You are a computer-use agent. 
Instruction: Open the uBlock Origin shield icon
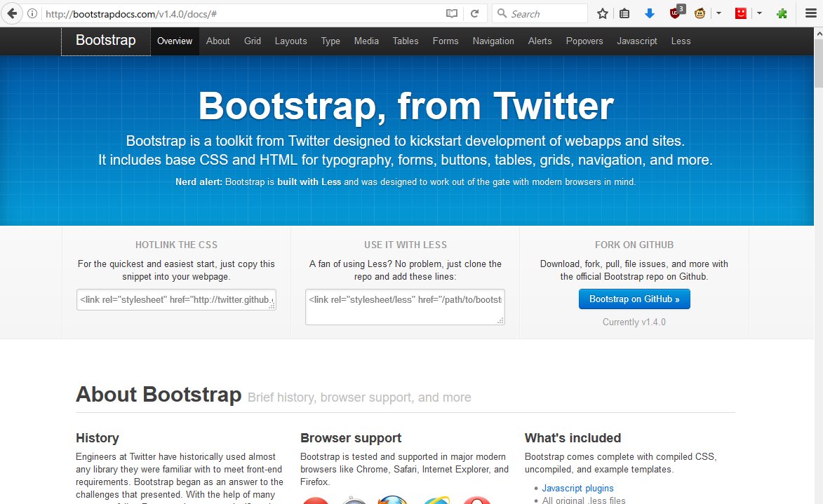(676, 12)
